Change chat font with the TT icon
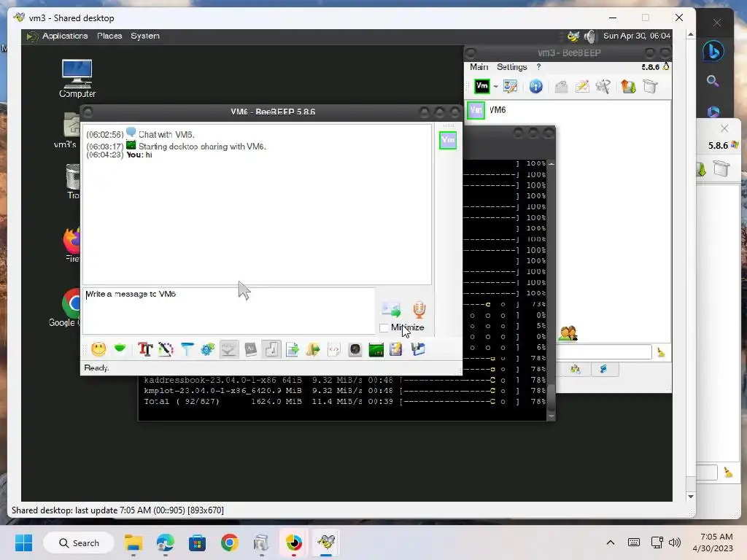This screenshot has height=560, width=747. coord(145,349)
